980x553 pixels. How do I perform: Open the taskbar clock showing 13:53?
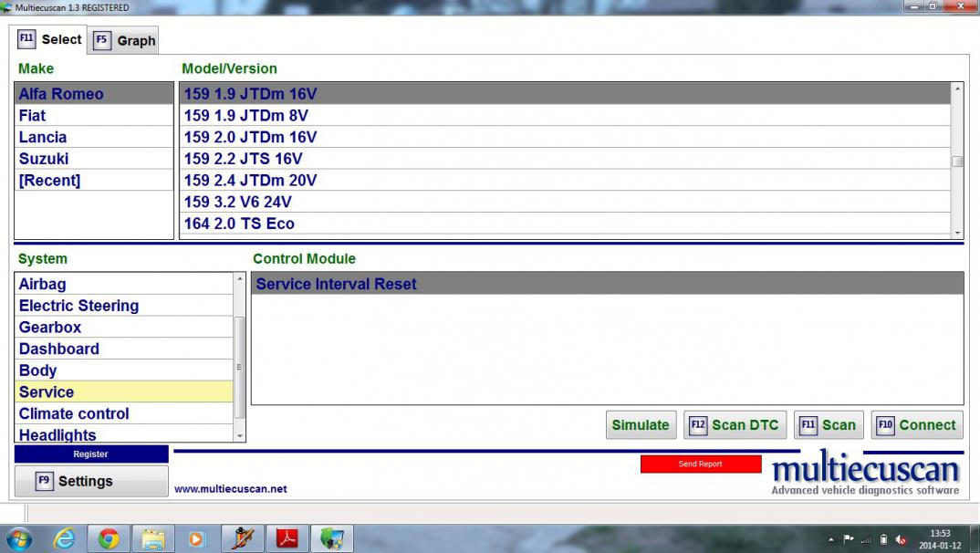click(x=940, y=539)
